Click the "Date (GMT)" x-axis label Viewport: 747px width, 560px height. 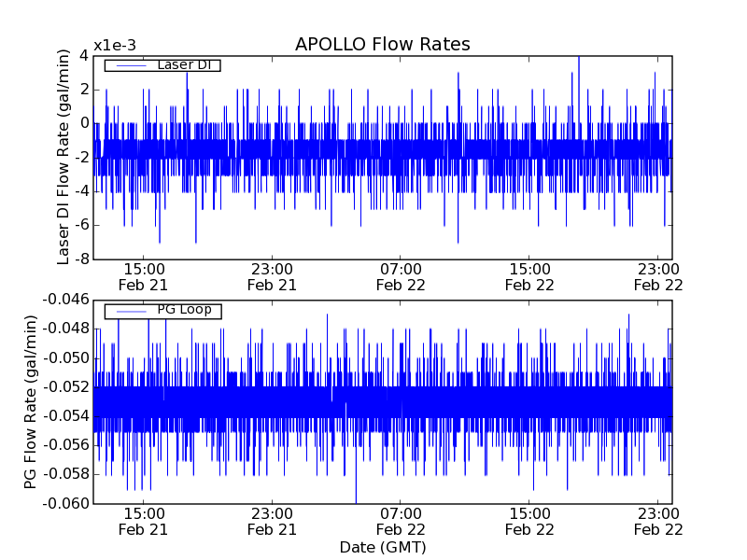(382, 547)
